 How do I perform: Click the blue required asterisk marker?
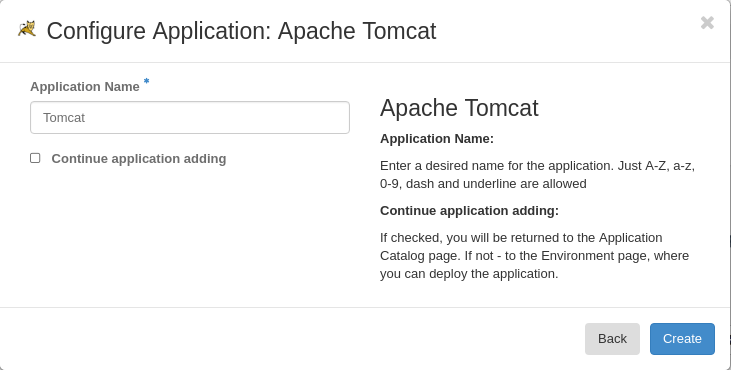click(146, 82)
